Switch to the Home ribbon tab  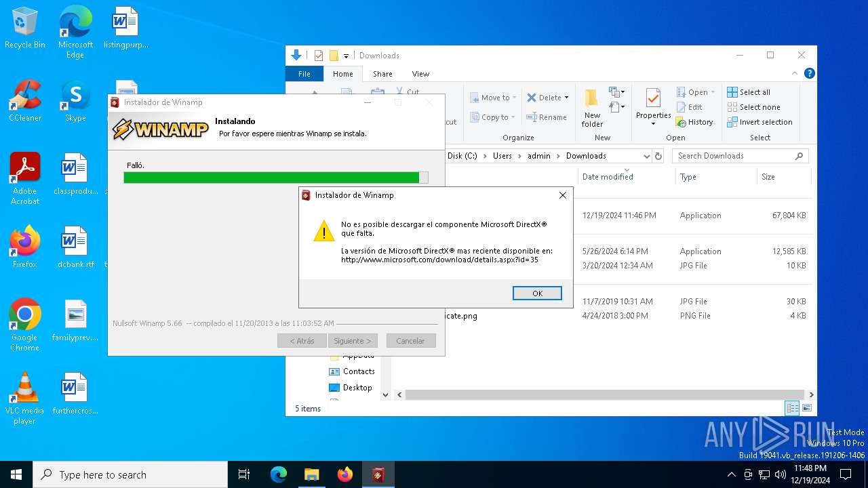click(x=342, y=74)
